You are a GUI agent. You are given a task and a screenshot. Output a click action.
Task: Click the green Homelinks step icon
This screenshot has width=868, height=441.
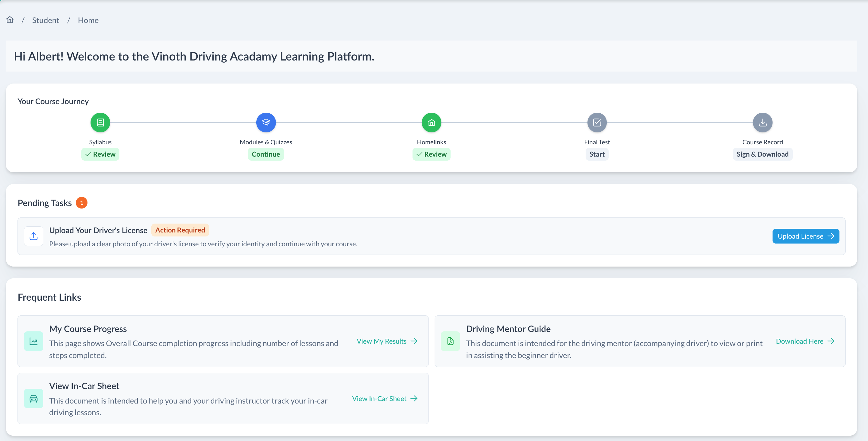431,123
